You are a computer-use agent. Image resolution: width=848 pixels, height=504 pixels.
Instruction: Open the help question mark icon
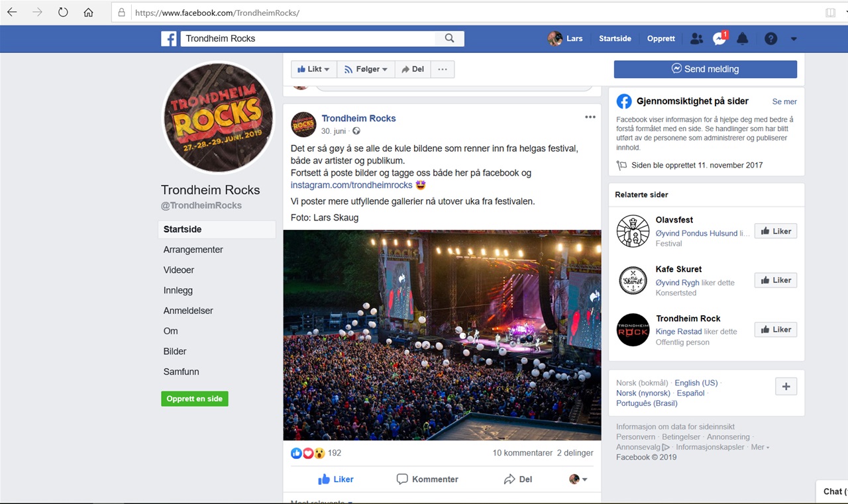click(770, 38)
